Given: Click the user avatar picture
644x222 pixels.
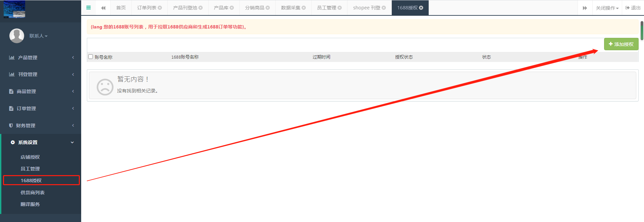Looking at the screenshot, I should (x=17, y=36).
